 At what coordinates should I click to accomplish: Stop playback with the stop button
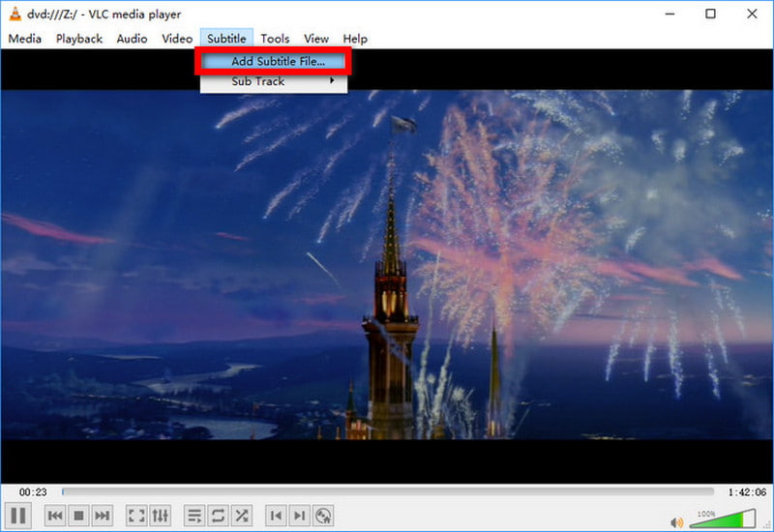79,516
